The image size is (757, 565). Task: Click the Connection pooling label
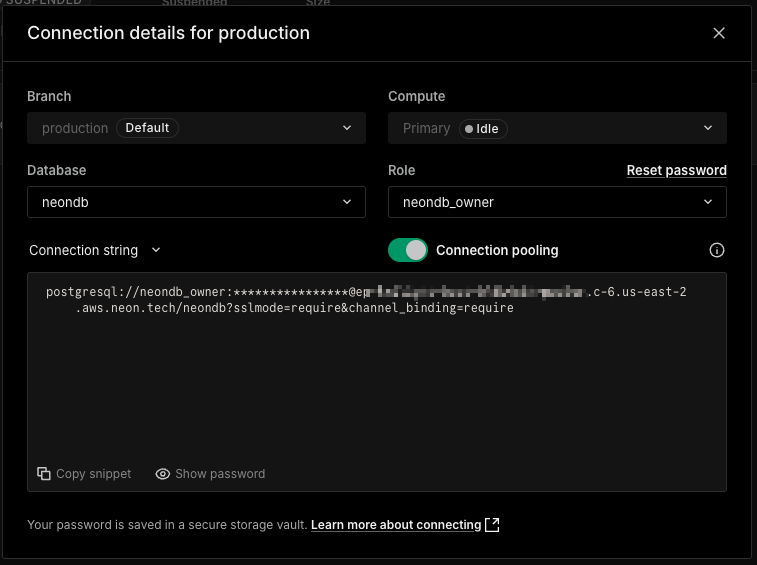pos(497,250)
